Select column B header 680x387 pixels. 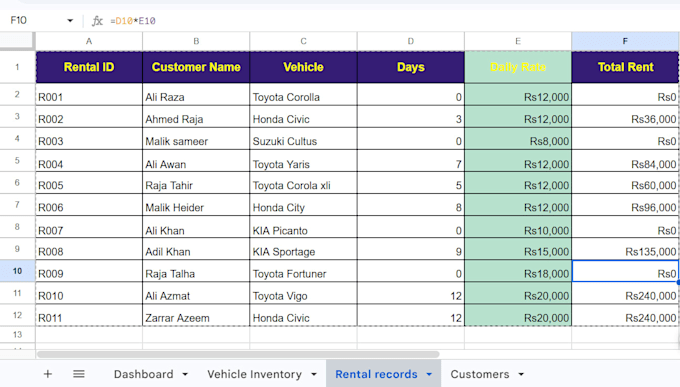[x=196, y=41]
